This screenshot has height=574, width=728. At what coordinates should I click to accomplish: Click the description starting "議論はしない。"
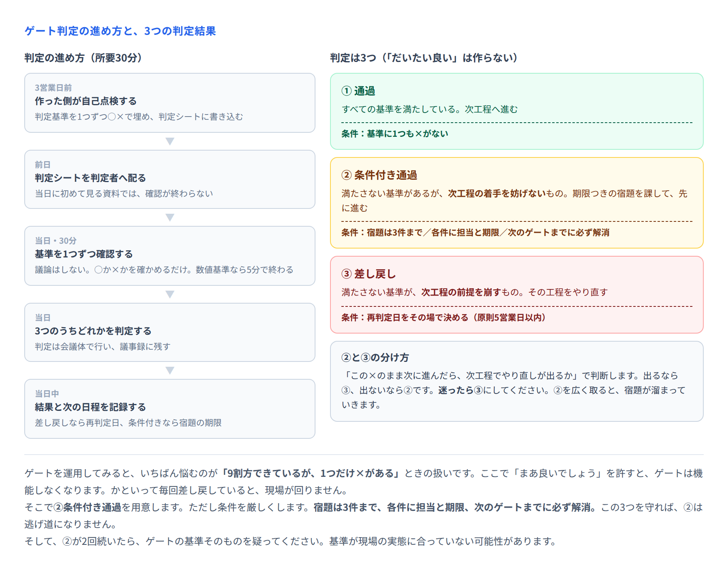[164, 270]
